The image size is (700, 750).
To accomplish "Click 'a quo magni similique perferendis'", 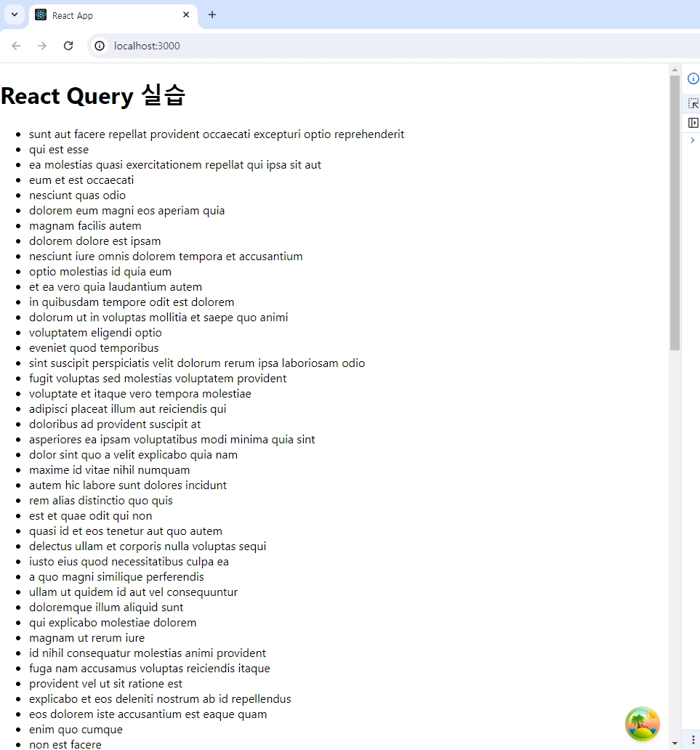I will coord(117,577).
